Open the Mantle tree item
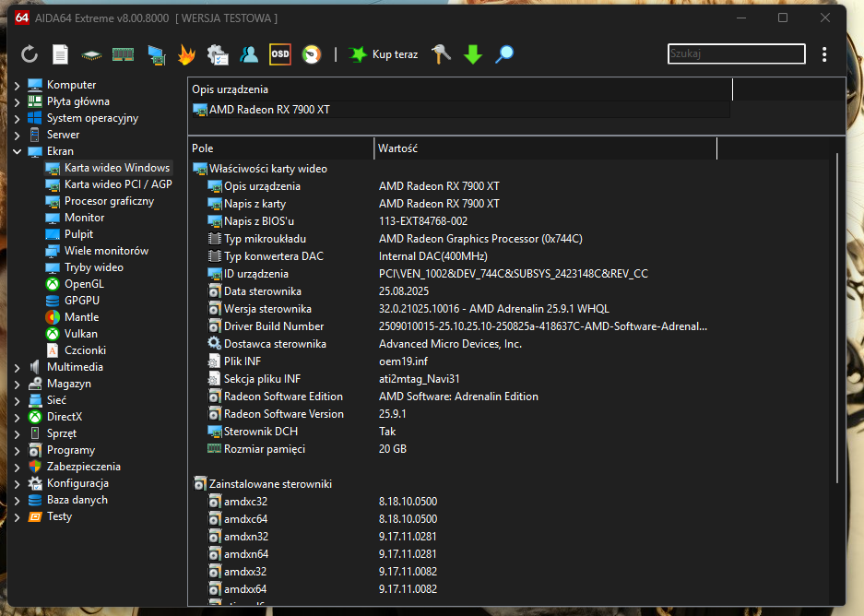Screen dimensions: 864x616 [x=72, y=317]
